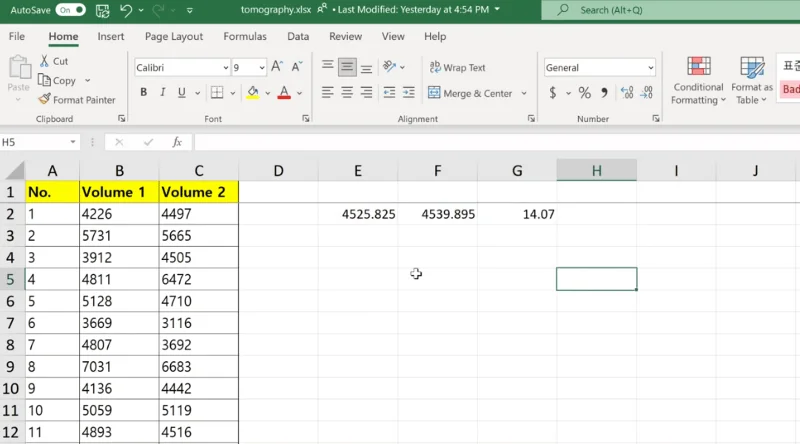This screenshot has width=800, height=444.
Task: Open the Font Color palette arrow
Action: [299, 93]
